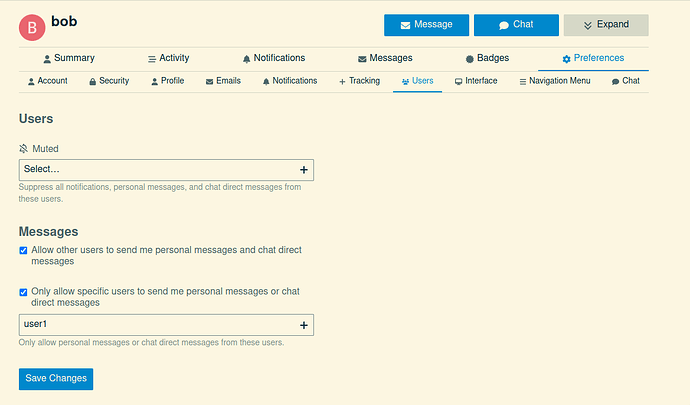This screenshot has height=405, width=690.
Task: Click Save Changes button
Action: [x=56, y=379]
